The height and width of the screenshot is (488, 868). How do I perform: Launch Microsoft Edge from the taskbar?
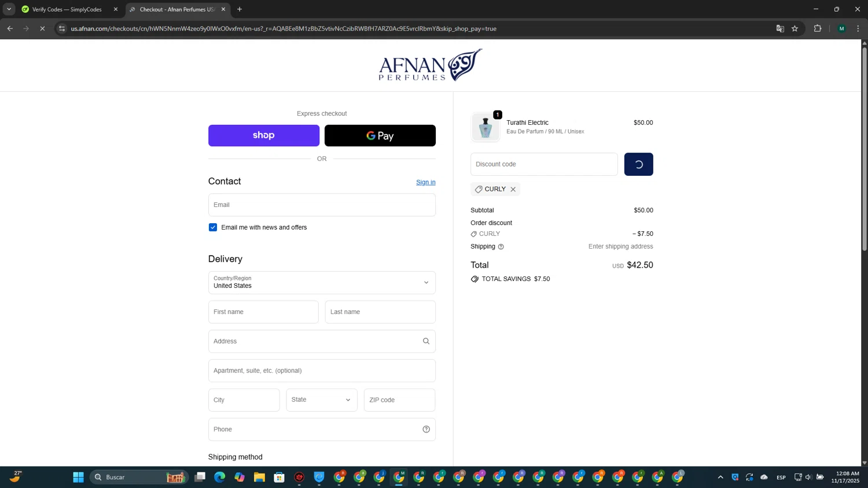219,477
